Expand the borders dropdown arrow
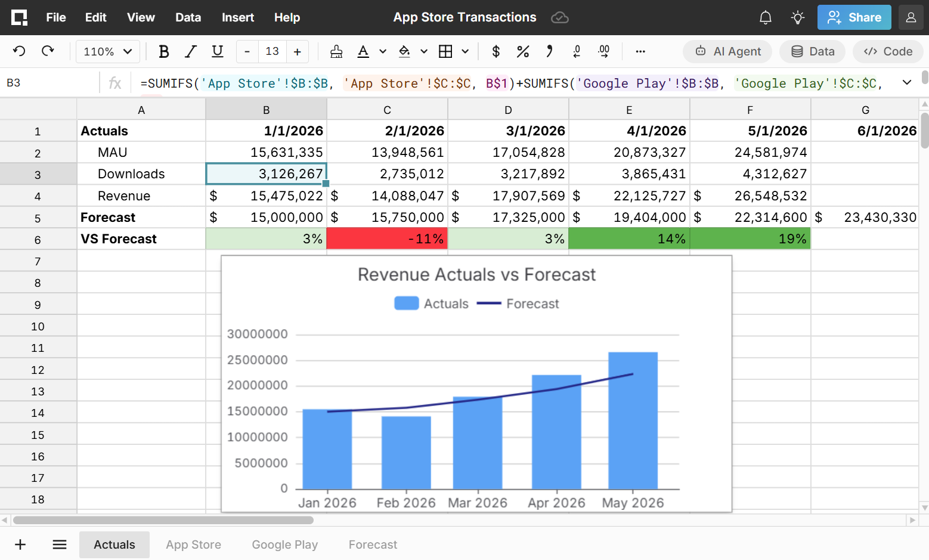The image size is (929, 560). click(465, 51)
